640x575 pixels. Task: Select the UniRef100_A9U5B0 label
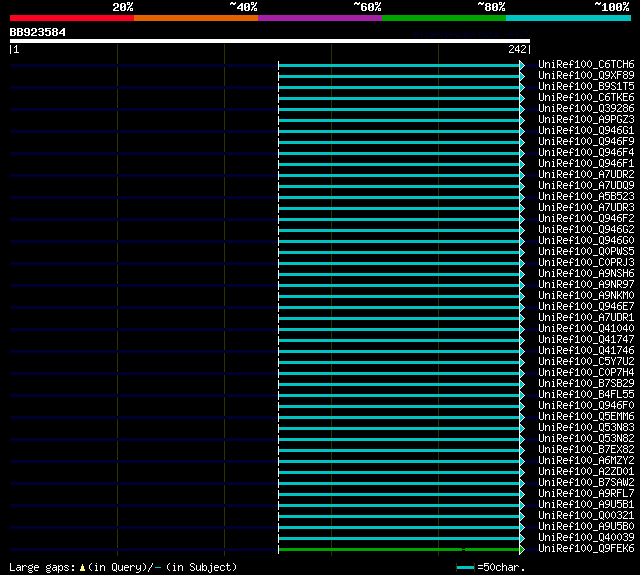pos(586,527)
